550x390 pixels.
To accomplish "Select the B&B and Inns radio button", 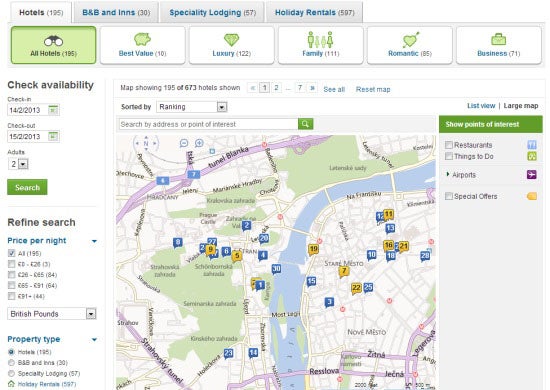I will 11,362.
